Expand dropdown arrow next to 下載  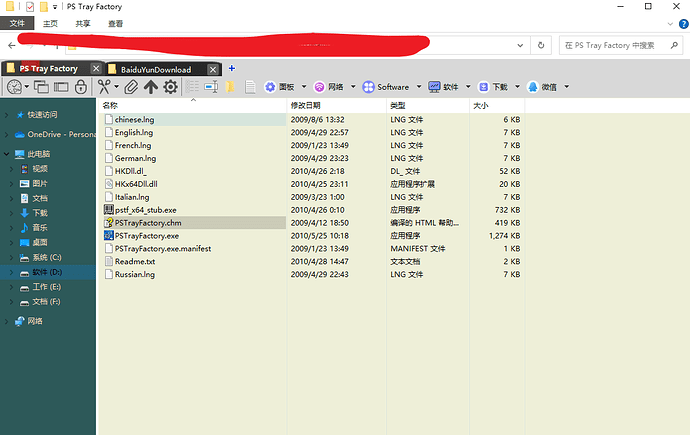[x=518, y=87]
